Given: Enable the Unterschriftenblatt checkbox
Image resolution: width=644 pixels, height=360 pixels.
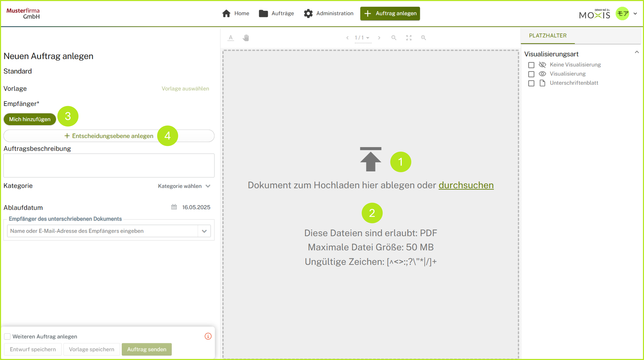Looking at the screenshot, I should click(531, 83).
